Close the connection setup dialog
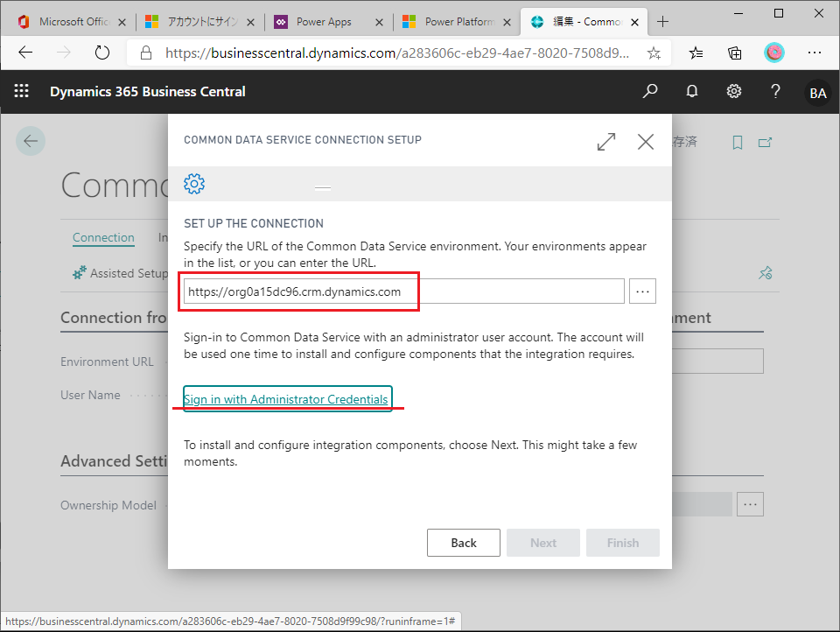This screenshot has width=840, height=632. [646, 142]
